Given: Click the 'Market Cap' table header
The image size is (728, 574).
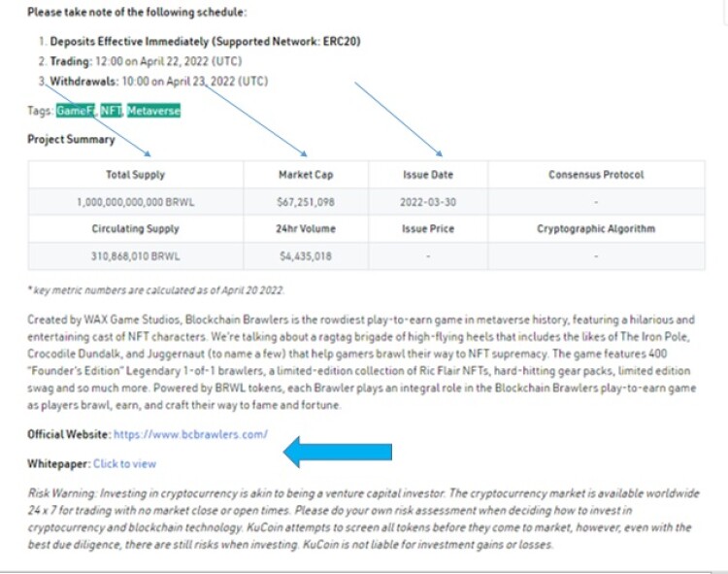Looking at the screenshot, I should click(306, 175).
